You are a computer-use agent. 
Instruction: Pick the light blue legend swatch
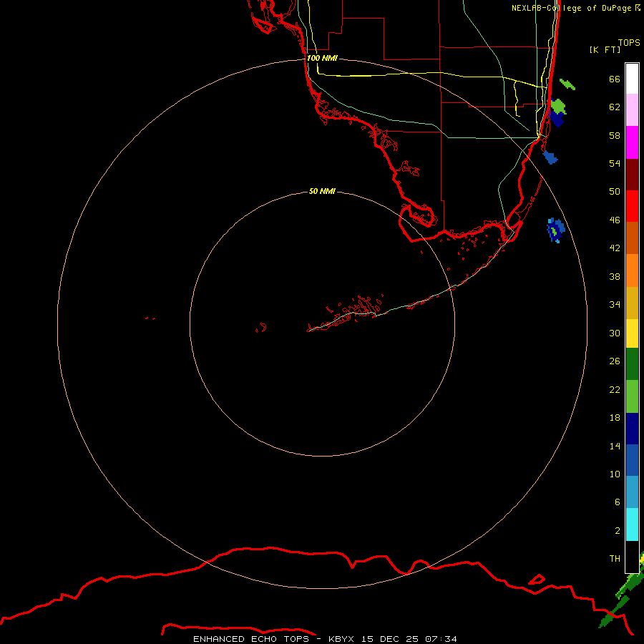[632, 492]
